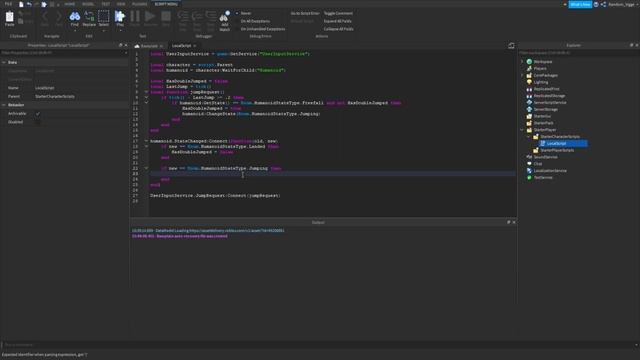
Task: Fold the StateChanged block at line 17
Action: click(146, 141)
